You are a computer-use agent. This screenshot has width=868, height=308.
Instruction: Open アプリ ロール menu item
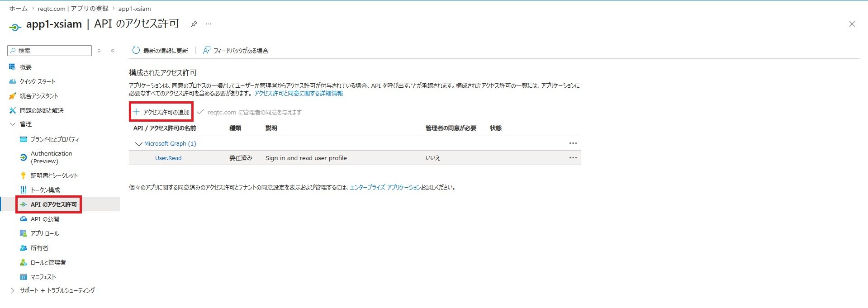(x=45, y=233)
